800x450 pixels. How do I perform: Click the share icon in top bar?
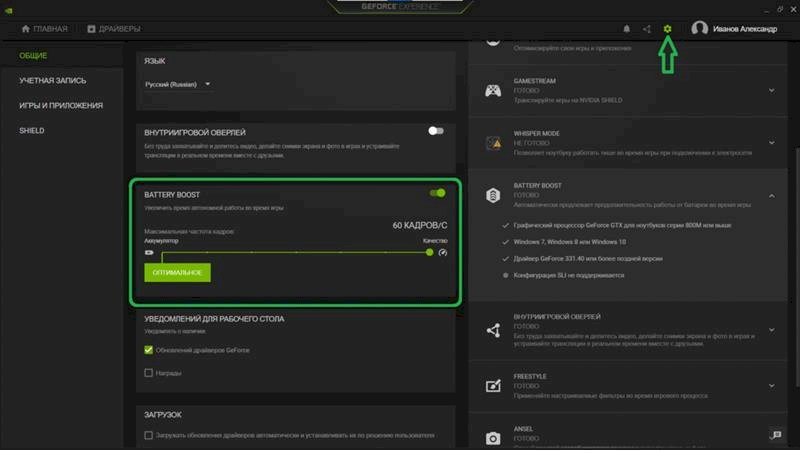[x=647, y=29]
